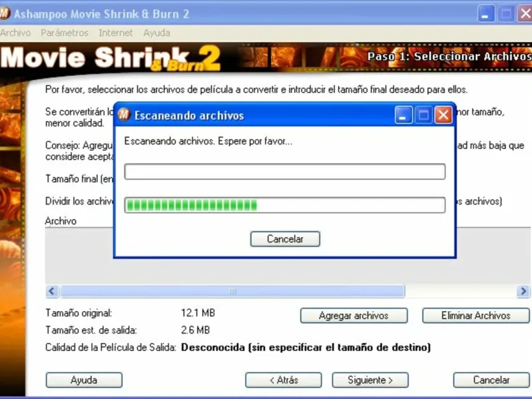Click the horizontal scrollbar thumb in the file list
This screenshot has width=532, height=399.
tap(232, 291)
